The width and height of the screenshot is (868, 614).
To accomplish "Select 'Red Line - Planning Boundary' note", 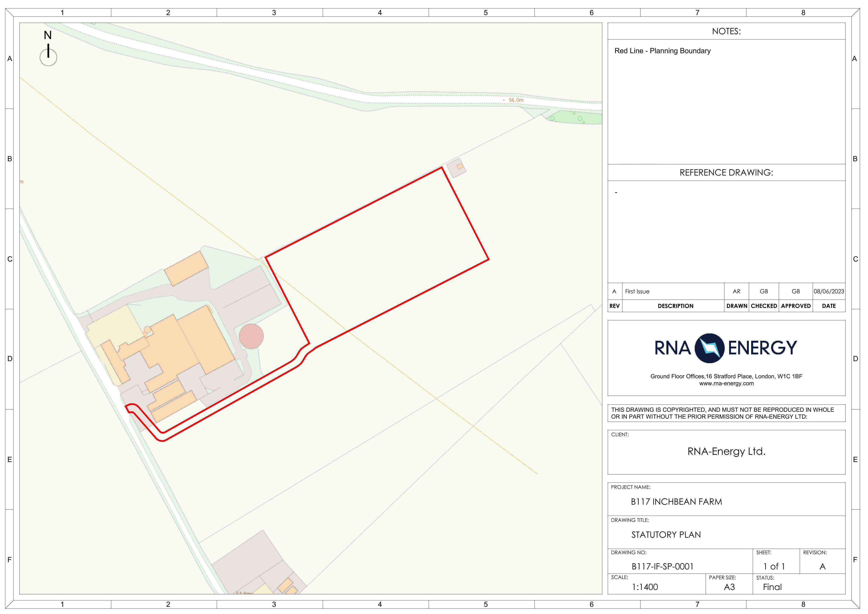I will [662, 51].
